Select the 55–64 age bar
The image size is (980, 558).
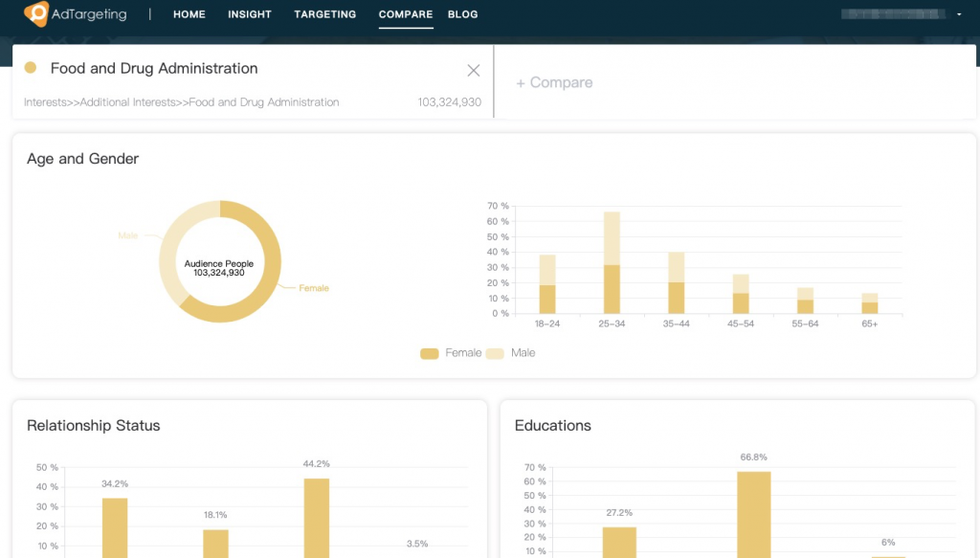click(x=805, y=301)
